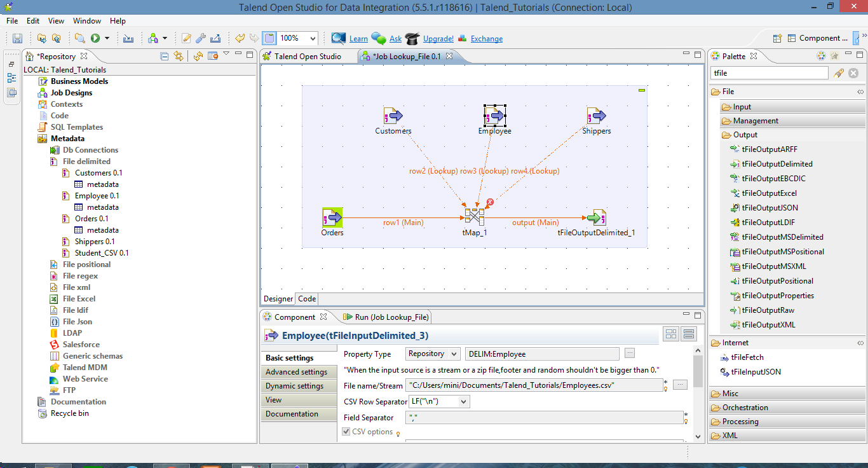Viewport: 868px width, 468px height.
Task: Select the Orders input component icon
Action: [x=332, y=217]
